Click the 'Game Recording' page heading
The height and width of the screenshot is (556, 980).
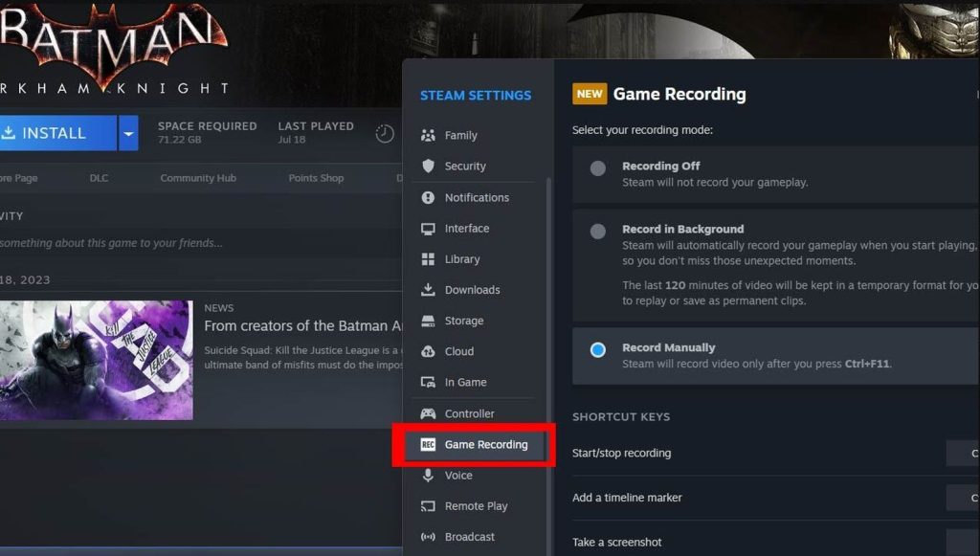679,94
